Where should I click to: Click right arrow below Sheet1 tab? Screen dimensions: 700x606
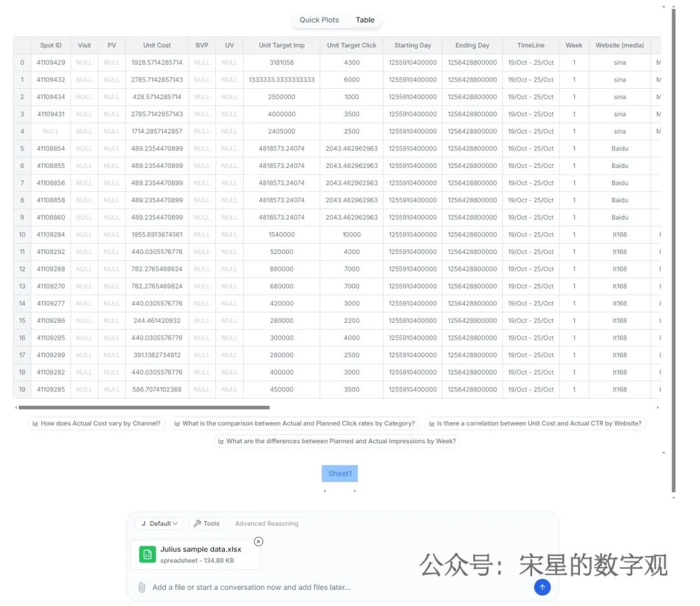[355, 491]
